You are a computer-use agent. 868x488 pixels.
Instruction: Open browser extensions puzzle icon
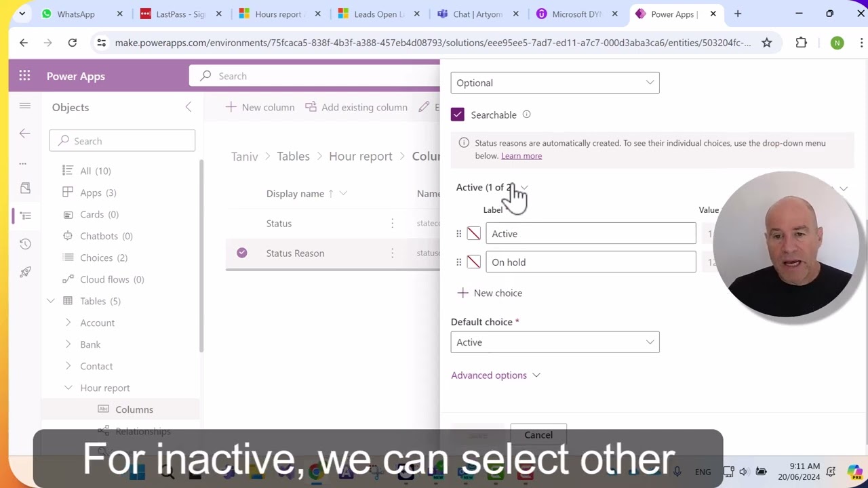(x=802, y=43)
